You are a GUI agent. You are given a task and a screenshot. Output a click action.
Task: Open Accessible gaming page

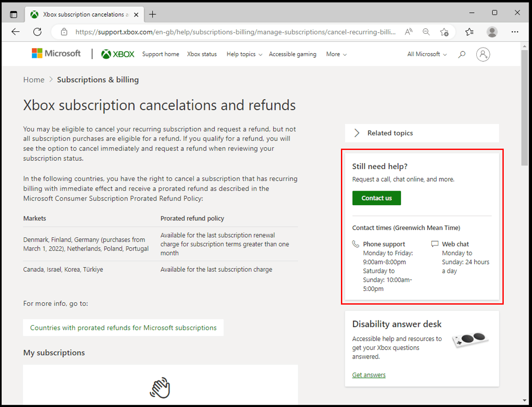pyautogui.click(x=293, y=54)
